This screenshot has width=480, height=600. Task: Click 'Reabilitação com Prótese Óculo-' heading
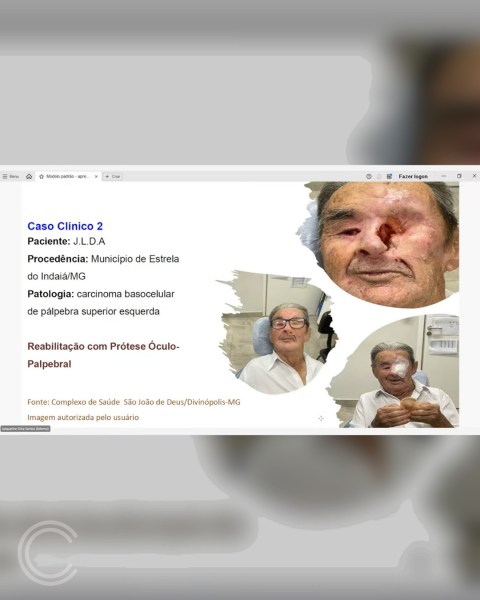[103, 346]
